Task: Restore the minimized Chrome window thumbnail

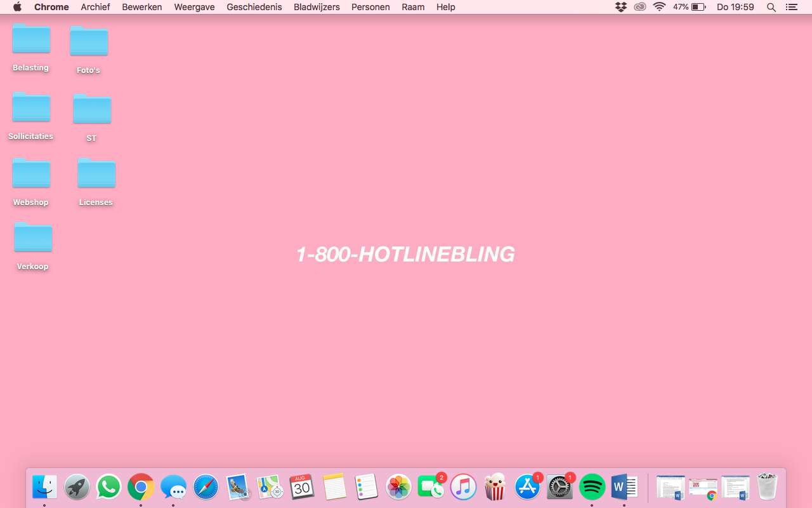Action: [x=703, y=488]
